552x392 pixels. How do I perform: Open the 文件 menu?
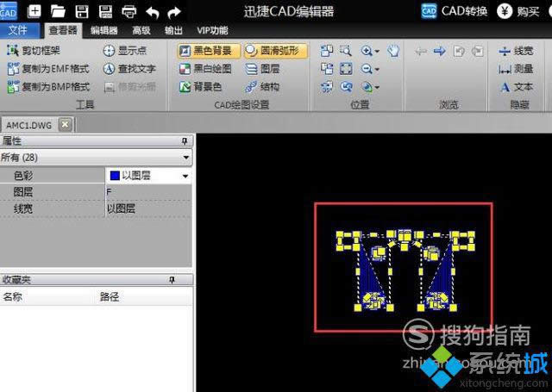coord(19,30)
